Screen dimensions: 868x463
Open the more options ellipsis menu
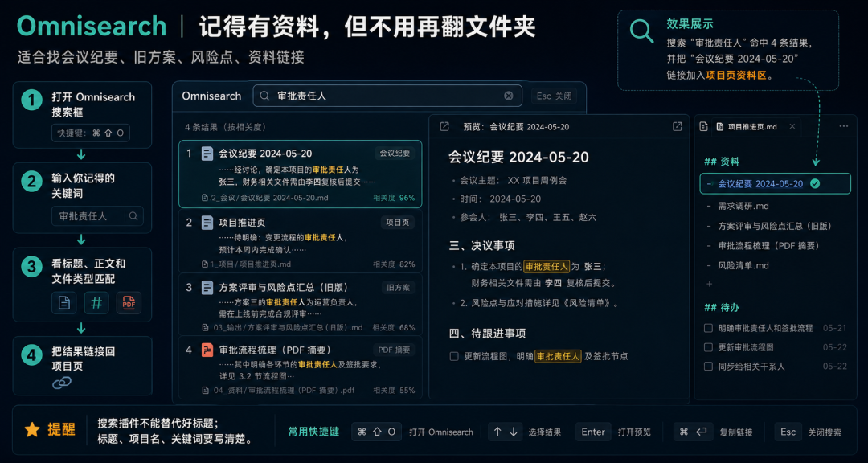(x=843, y=127)
